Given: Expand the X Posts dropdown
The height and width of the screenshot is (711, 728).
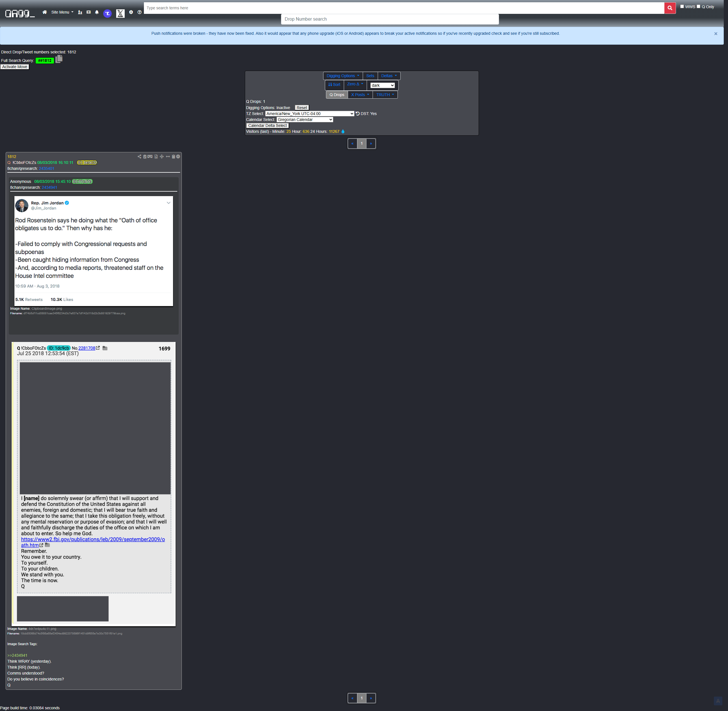Looking at the screenshot, I should [x=360, y=95].
